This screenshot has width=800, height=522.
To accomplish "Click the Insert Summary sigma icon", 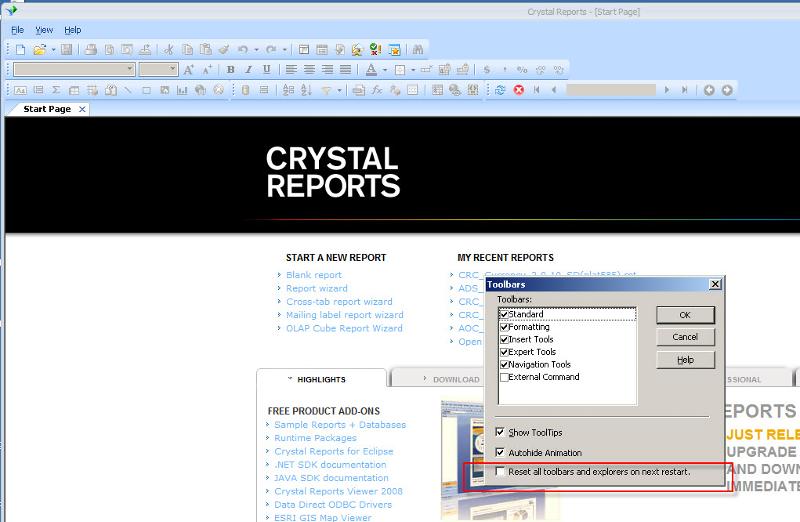I will [56, 90].
